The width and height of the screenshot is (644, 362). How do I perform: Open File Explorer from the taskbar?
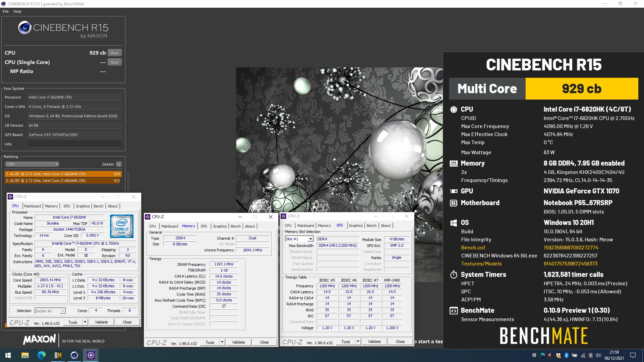25,355
